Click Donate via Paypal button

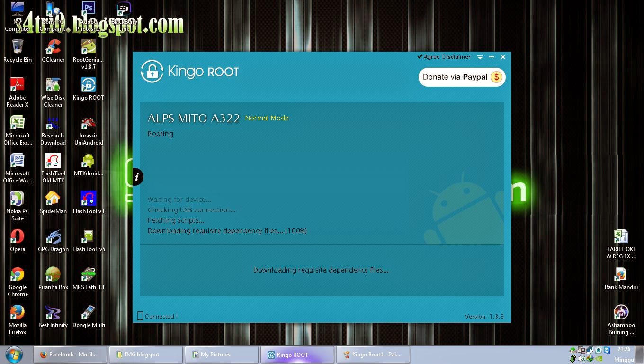point(462,77)
